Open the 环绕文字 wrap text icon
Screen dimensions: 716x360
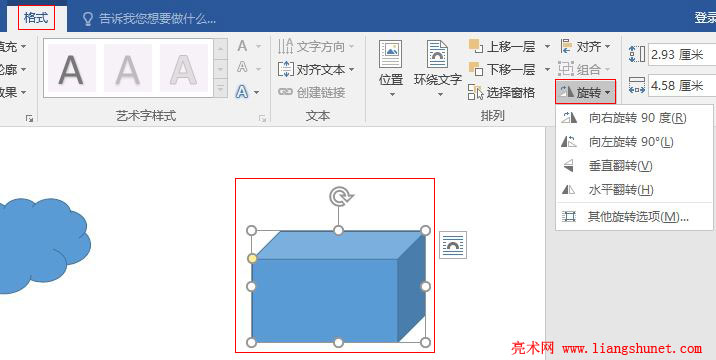tap(437, 54)
